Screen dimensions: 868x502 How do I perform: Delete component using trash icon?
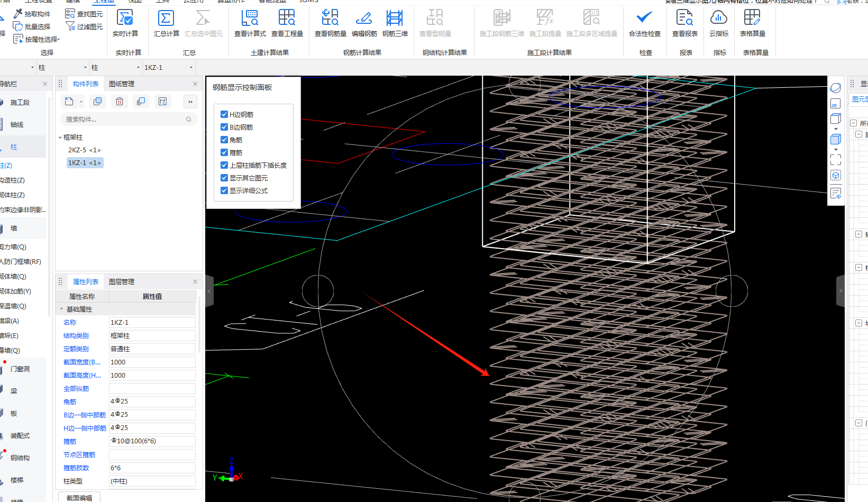pos(120,102)
